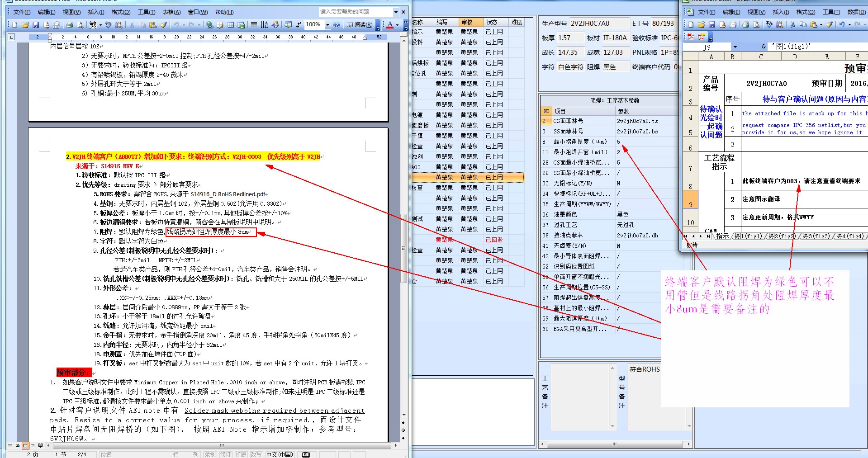
Task: Toggle Print Layout view button in Word
Action: (25, 445)
